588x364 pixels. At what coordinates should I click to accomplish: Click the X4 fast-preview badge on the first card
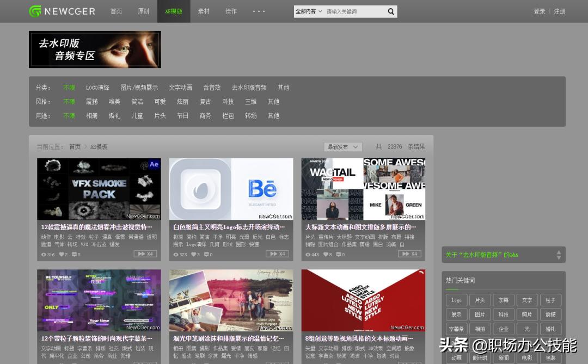coord(146,254)
